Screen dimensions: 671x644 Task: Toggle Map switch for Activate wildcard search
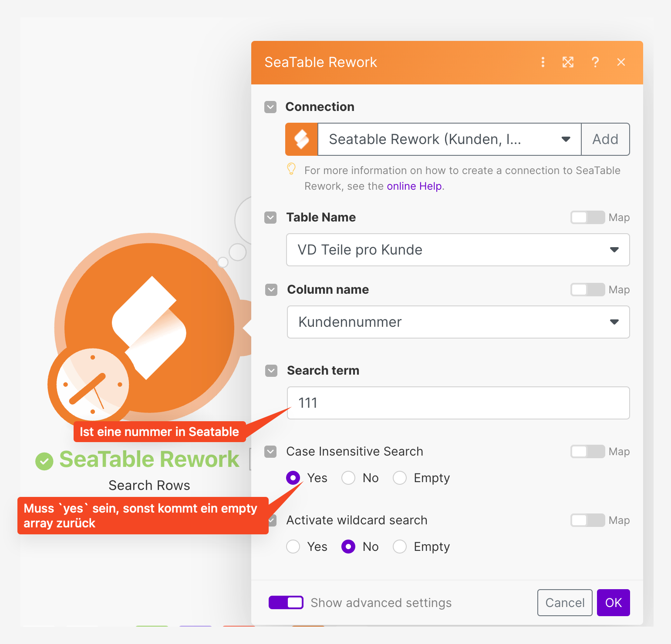pos(588,520)
